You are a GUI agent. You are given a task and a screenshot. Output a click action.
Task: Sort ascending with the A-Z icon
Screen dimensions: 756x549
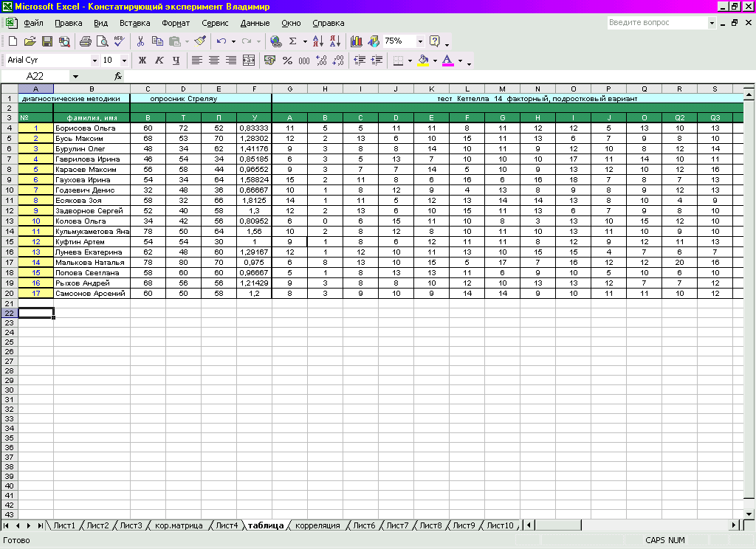coord(318,41)
